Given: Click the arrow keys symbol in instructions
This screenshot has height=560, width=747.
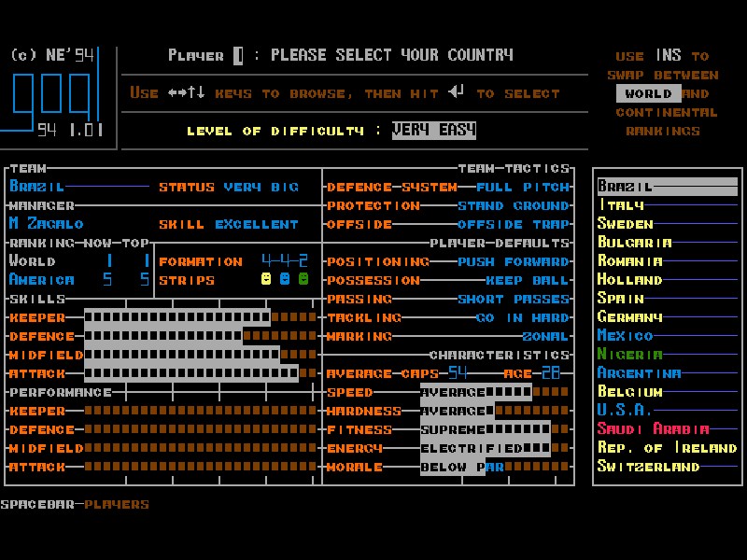Looking at the screenshot, I should point(186,93).
